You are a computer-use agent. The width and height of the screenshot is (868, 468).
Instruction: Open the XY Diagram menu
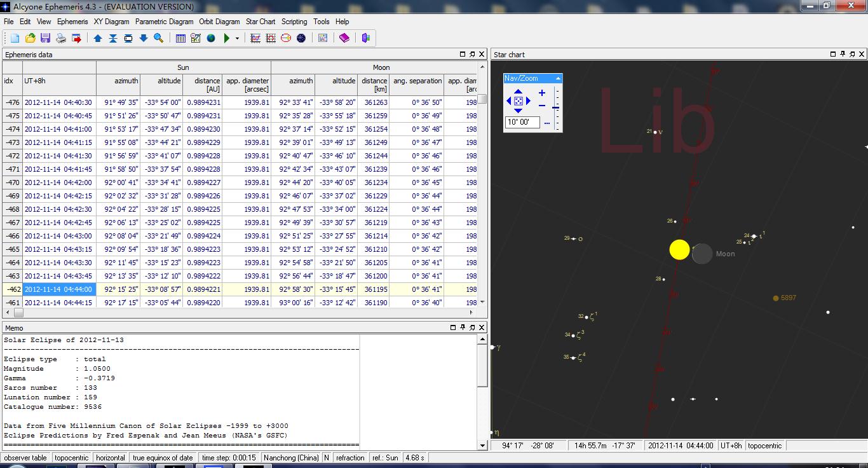111,22
